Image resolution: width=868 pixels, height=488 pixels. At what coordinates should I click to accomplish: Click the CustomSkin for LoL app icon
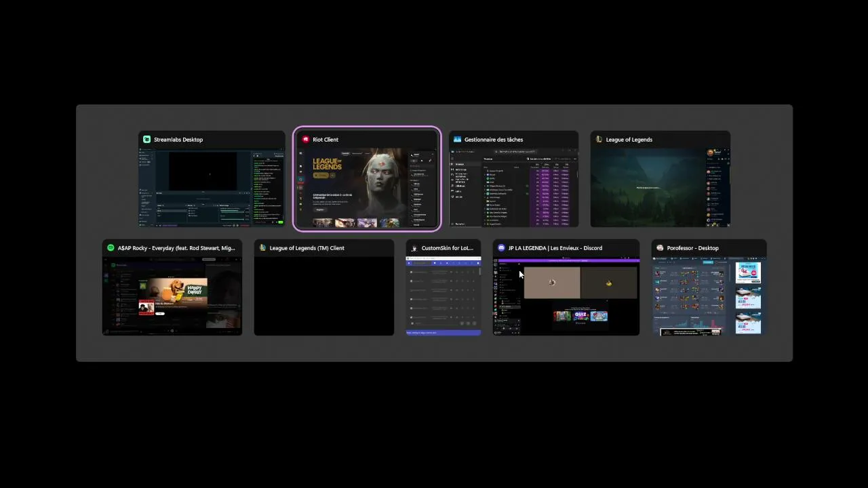coord(414,248)
